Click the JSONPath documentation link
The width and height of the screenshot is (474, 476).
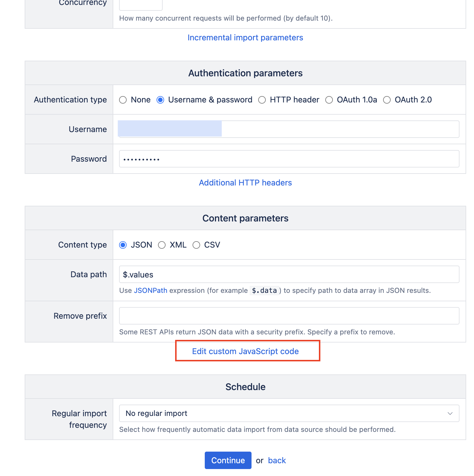pyautogui.click(x=150, y=291)
